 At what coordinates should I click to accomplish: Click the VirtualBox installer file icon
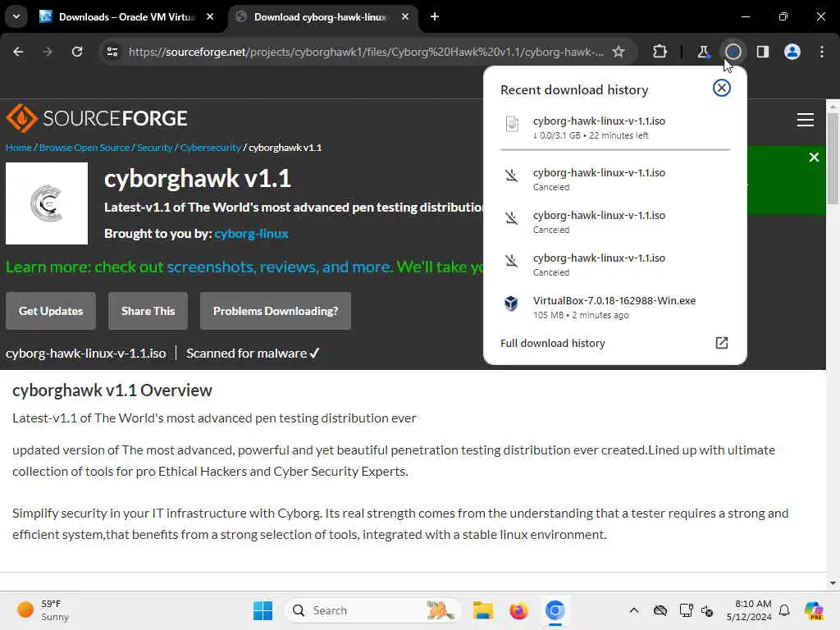(x=511, y=304)
